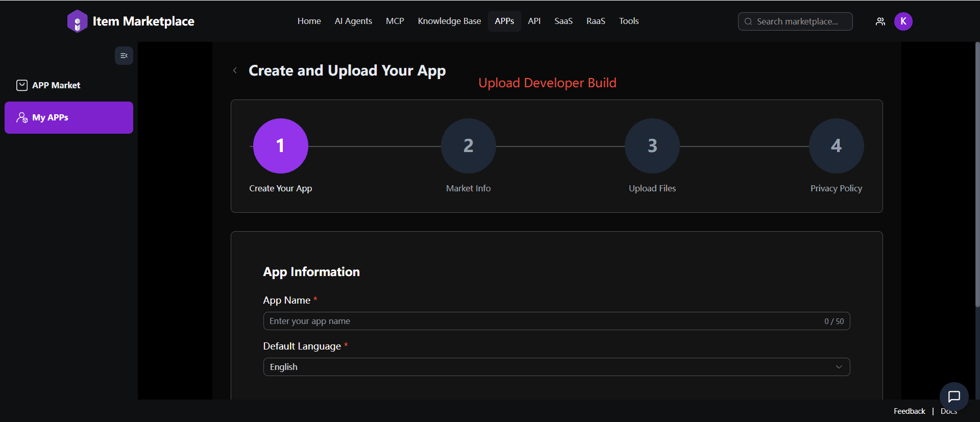Switch to the APPs nav tab
The image size is (980, 422).
click(504, 21)
